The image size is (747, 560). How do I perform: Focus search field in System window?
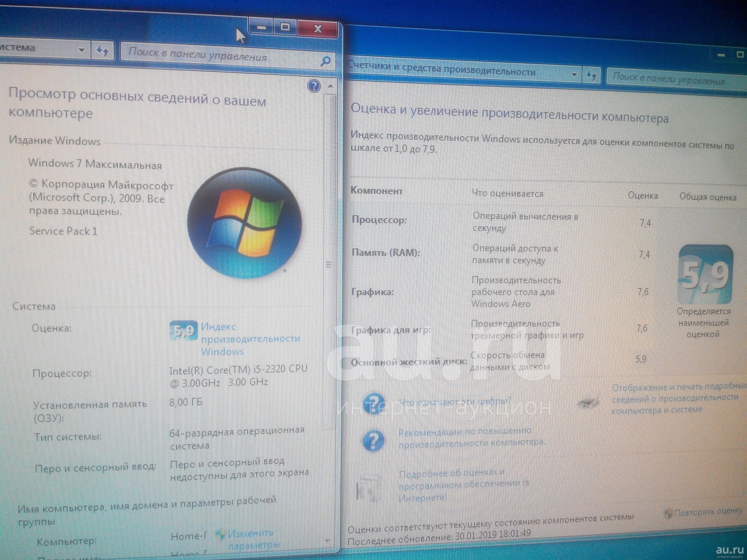pyautogui.click(x=228, y=56)
